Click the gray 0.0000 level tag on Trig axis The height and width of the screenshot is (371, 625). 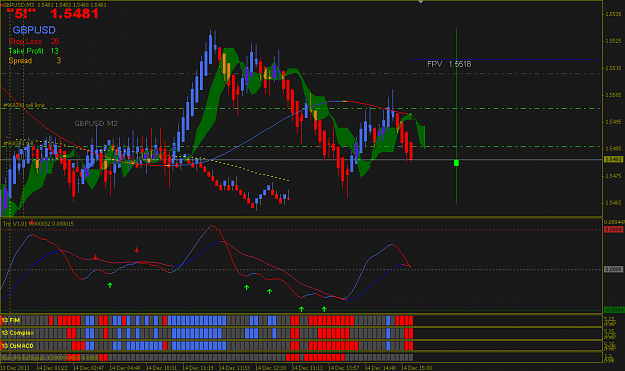[x=613, y=269]
